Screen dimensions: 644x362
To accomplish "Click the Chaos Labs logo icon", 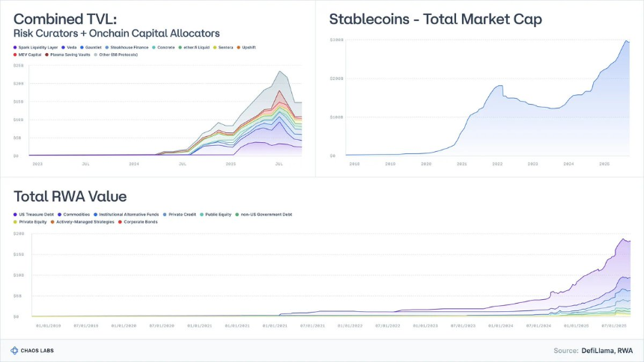I will click(14, 351).
